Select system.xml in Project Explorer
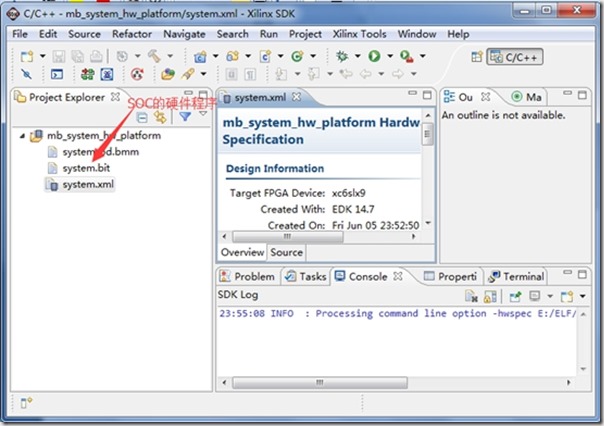604x426 pixels. coord(88,185)
